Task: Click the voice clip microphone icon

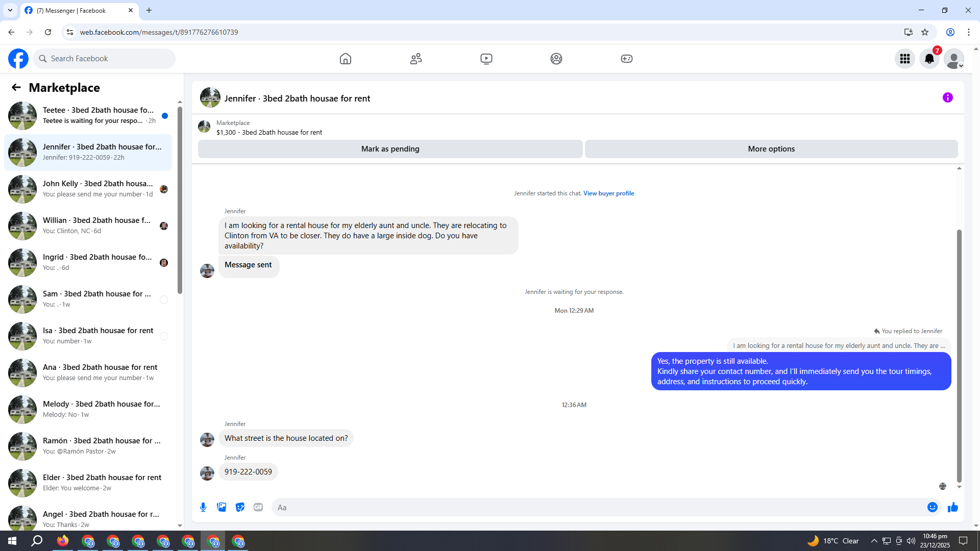Action: tap(203, 507)
